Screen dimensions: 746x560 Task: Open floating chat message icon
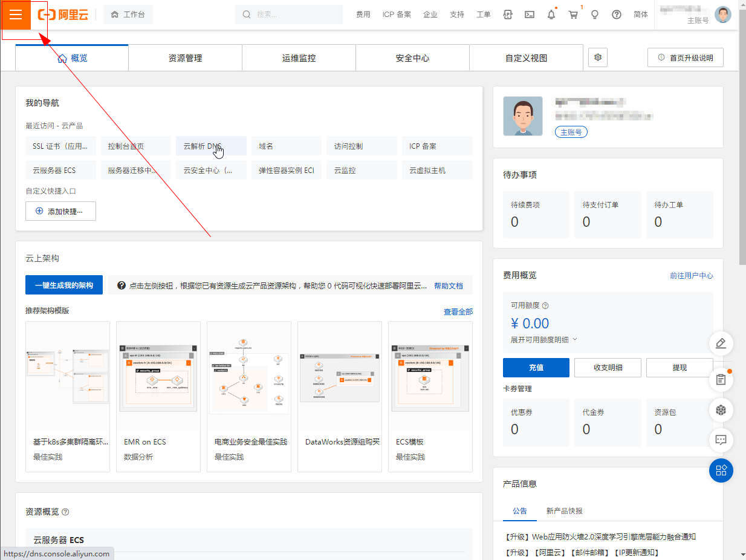pos(721,440)
